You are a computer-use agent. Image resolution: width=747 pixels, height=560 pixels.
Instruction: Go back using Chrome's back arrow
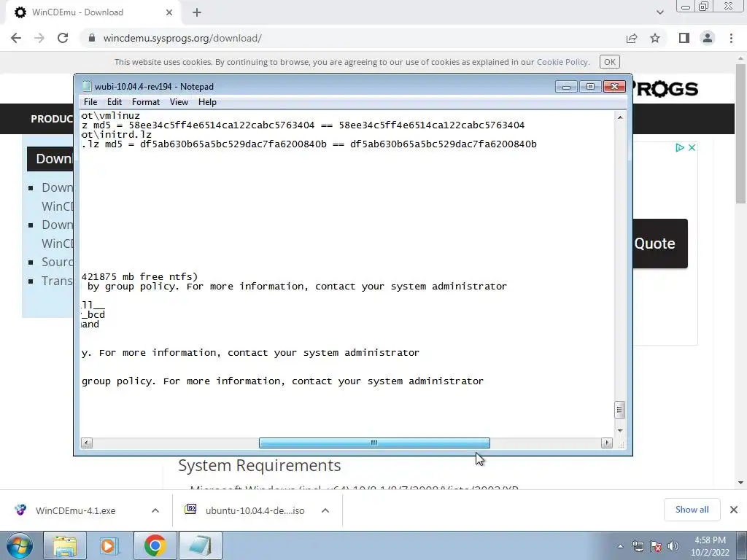click(16, 38)
